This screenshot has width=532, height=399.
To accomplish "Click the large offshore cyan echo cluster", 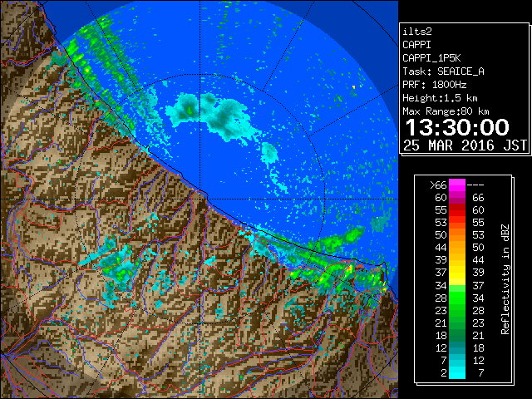I will pyautogui.click(x=214, y=116).
